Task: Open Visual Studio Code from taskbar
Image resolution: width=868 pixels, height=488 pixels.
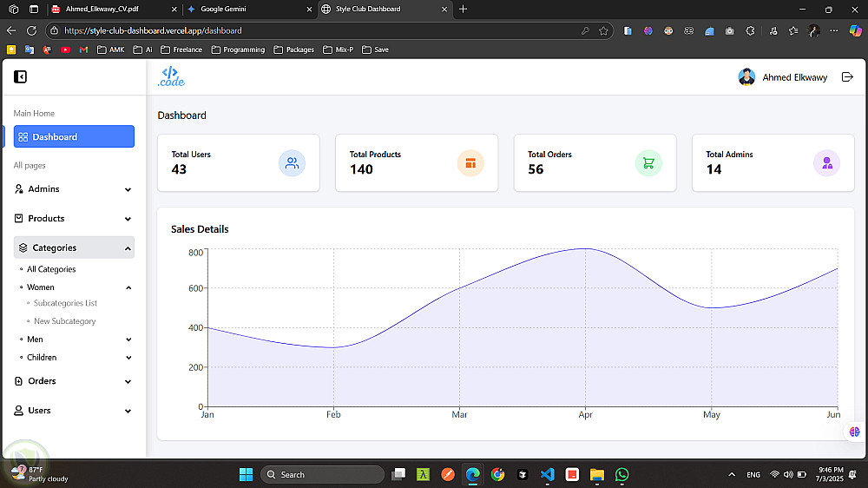Action: coord(547,475)
